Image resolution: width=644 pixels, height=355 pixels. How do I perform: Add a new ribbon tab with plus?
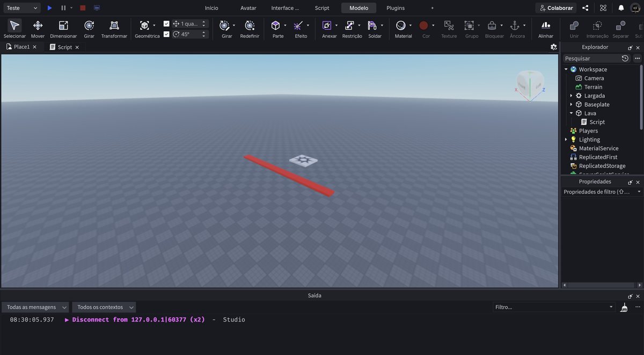433,8
